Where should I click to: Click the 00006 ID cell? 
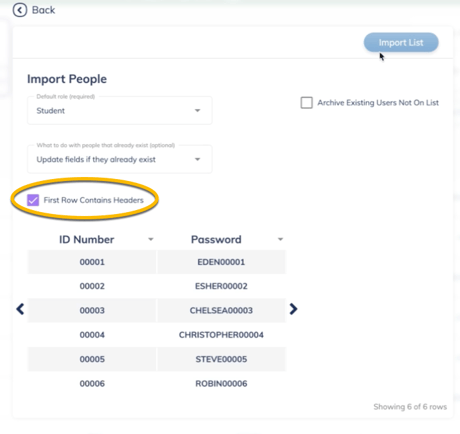(x=92, y=383)
